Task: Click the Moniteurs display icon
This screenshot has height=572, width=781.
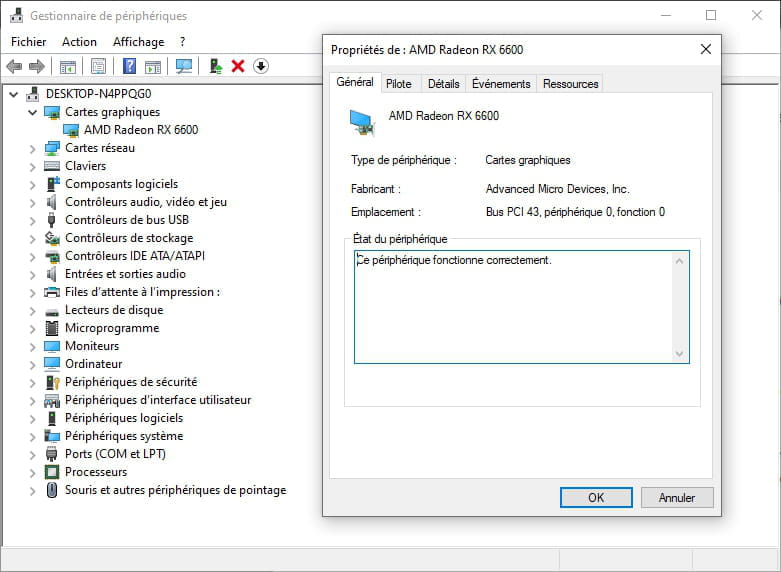Action: (x=52, y=346)
